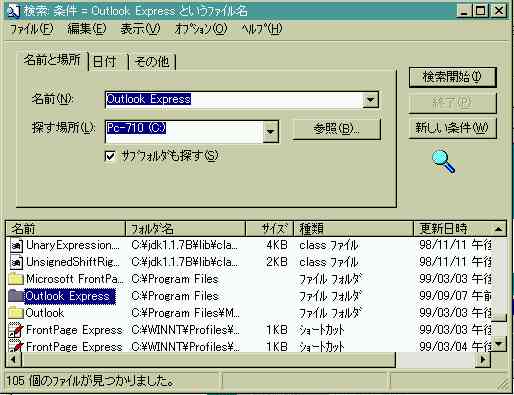Click the 99/03/04 modified date cell
The image size is (514, 395).
pyautogui.click(x=455, y=347)
